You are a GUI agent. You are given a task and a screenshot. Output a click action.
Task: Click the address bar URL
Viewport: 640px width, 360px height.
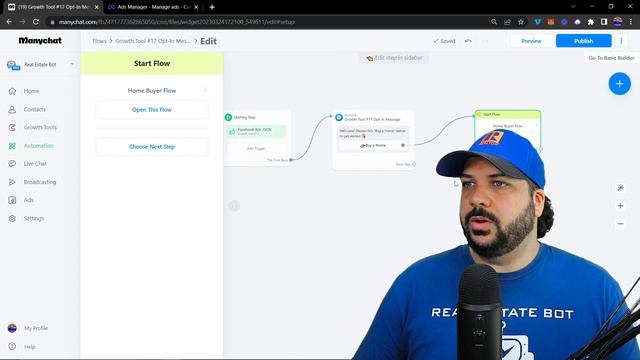(176, 22)
